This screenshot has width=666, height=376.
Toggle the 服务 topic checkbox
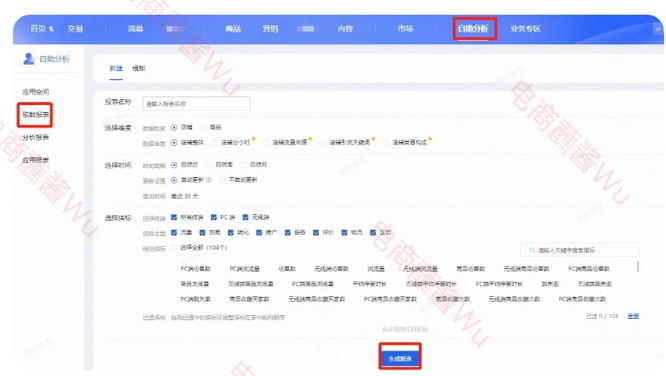pos(288,232)
